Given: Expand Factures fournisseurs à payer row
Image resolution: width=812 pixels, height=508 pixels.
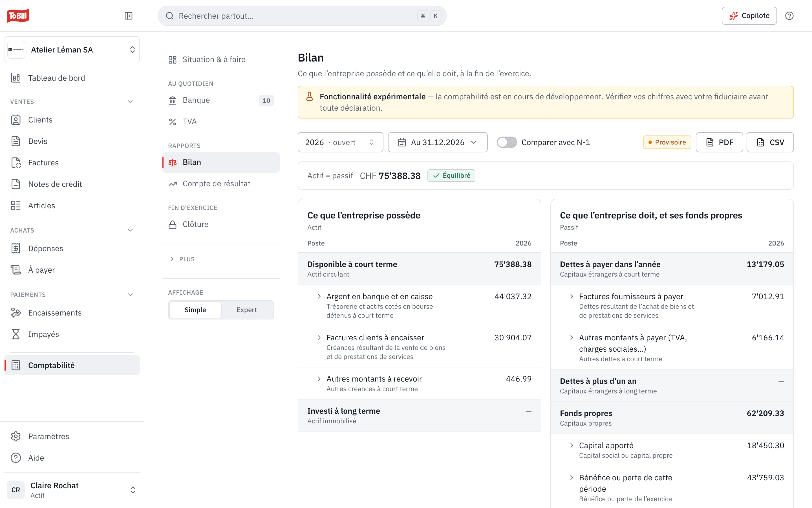Looking at the screenshot, I should tap(572, 296).
